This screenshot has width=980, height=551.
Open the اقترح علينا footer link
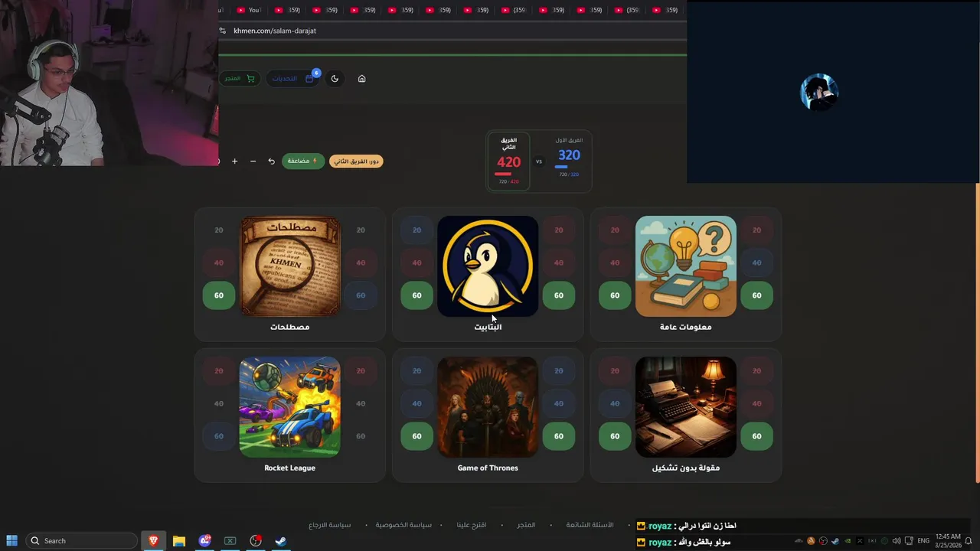(472, 525)
